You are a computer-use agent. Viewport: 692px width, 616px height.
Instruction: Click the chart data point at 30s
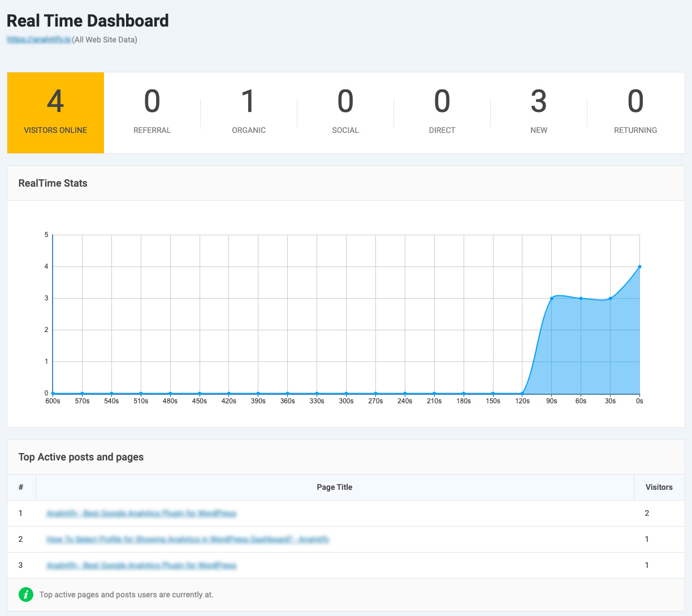[x=610, y=298]
